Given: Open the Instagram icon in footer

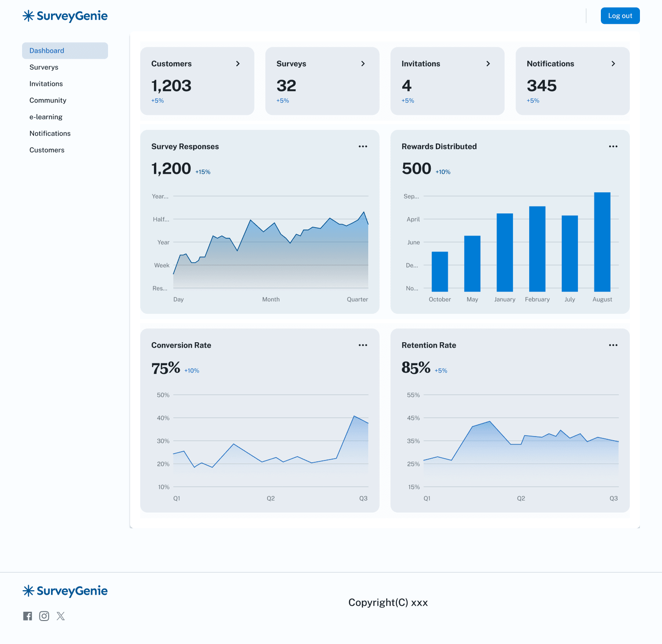Looking at the screenshot, I should tap(44, 616).
